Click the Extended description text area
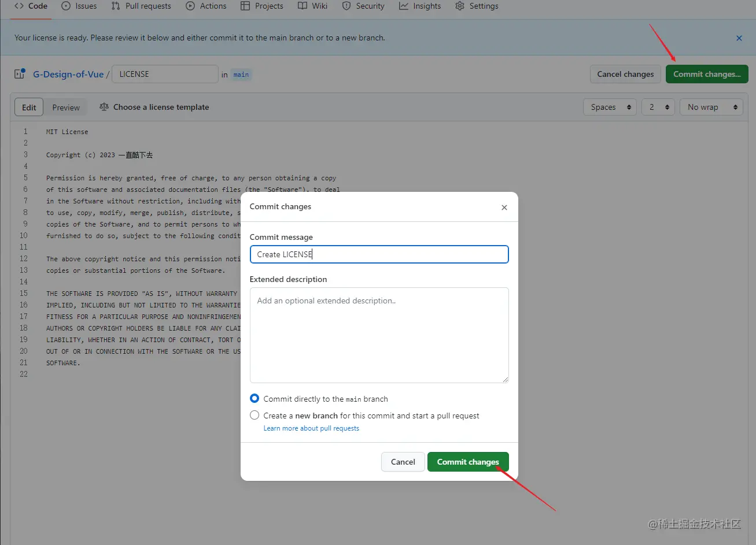Viewport: 756px width, 545px height. [x=379, y=335]
